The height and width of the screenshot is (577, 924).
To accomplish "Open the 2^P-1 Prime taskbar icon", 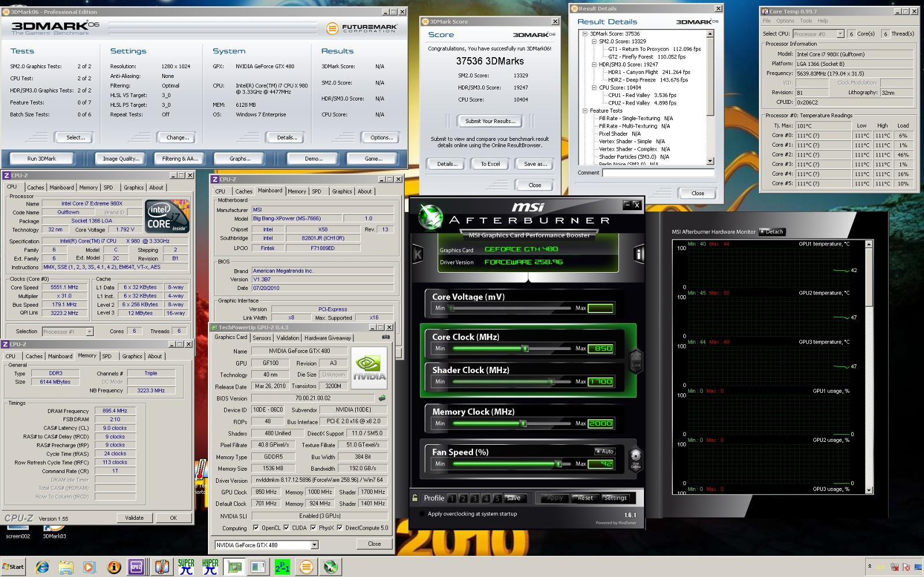I will click(282, 567).
